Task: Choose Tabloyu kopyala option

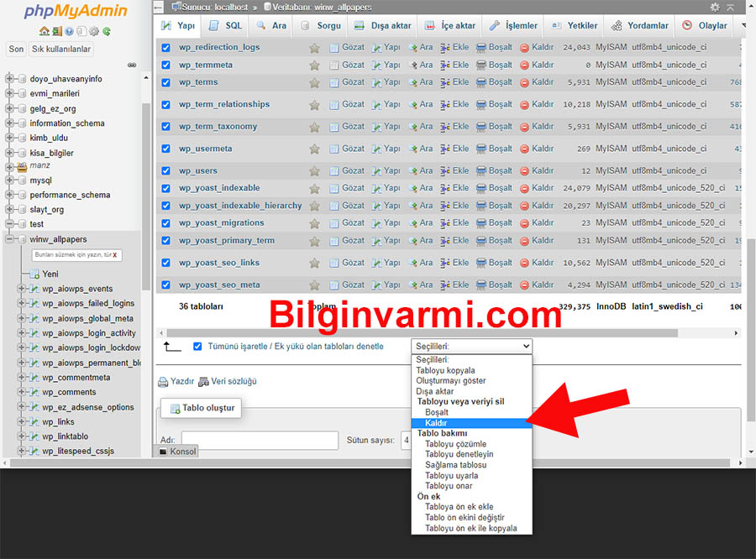Action: click(x=471, y=370)
